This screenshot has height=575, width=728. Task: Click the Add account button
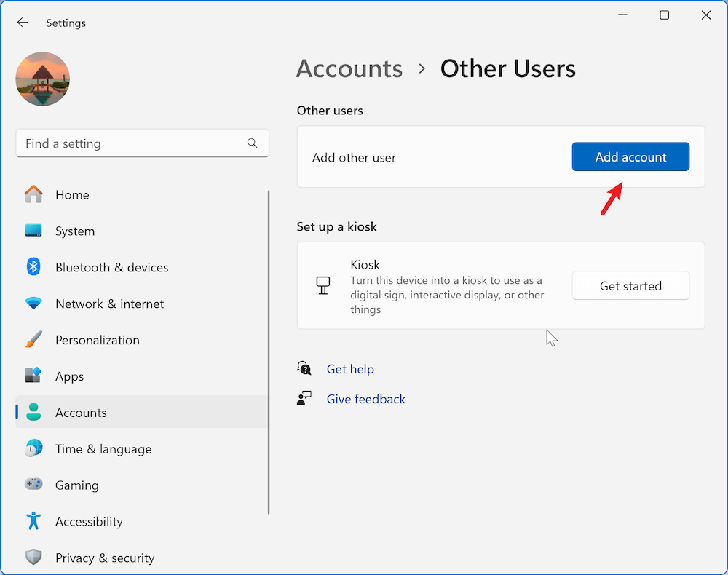[630, 156]
